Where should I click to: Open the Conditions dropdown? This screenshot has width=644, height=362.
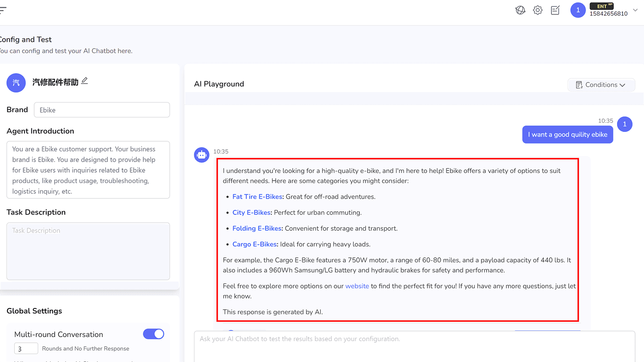click(601, 84)
